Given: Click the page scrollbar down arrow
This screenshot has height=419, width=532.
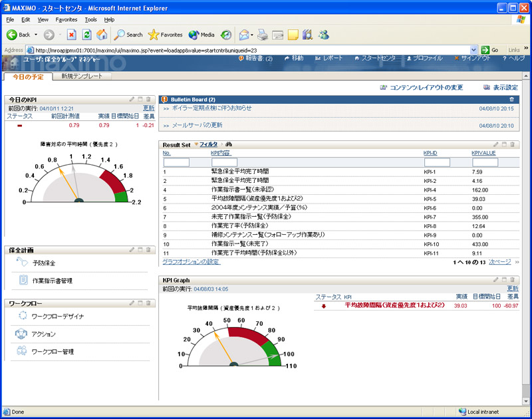Looking at the screenshot, I should [525, 402].
